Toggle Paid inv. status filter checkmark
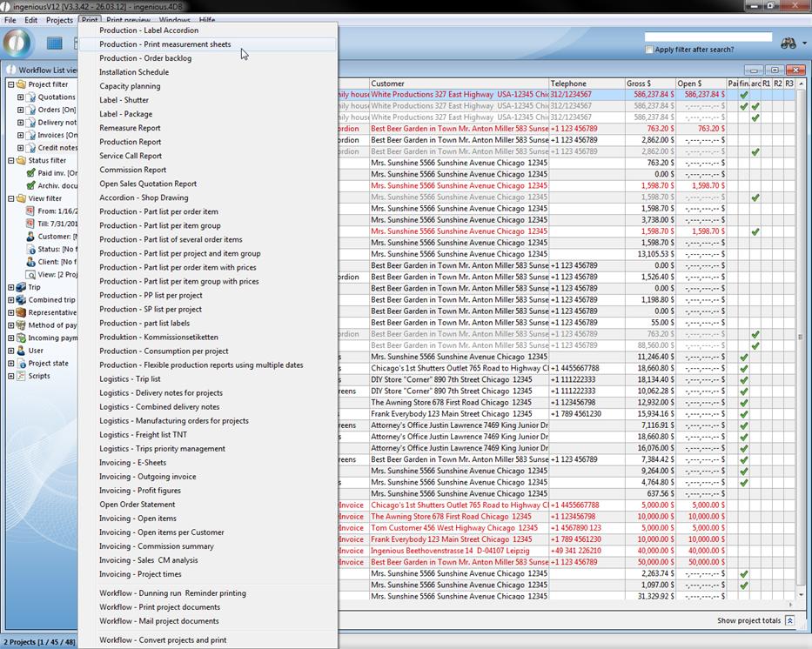Screen dimensions: 812x649 point(30,173)
